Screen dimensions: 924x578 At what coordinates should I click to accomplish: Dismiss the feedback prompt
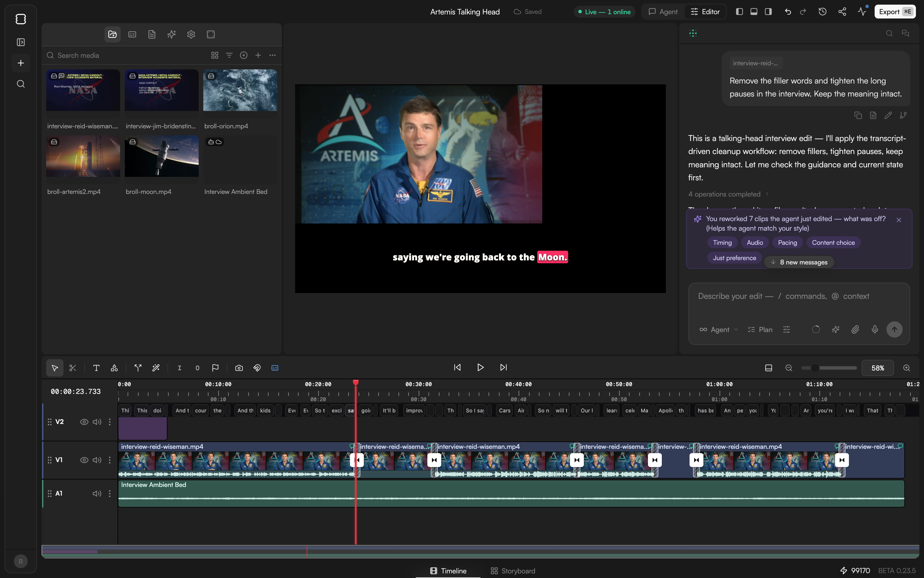tap(899, 220)
